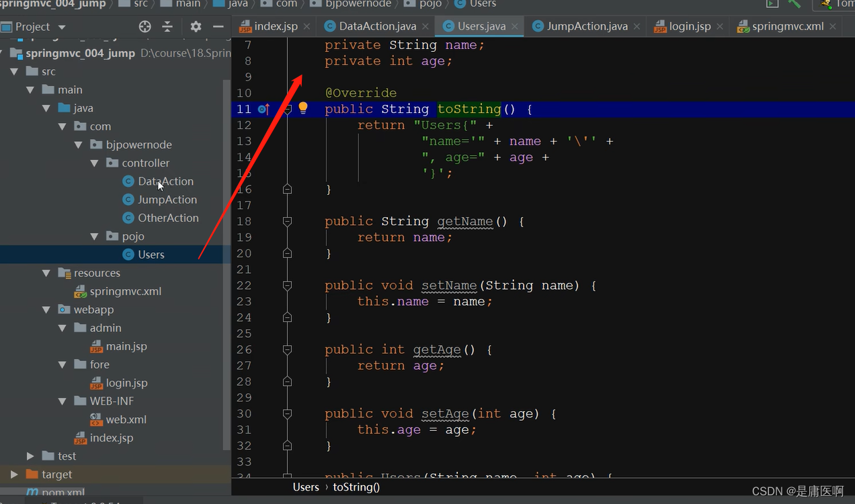Select the JumpAction class in the tree
This screenshot has height=504, width=855.
point(167,200)
